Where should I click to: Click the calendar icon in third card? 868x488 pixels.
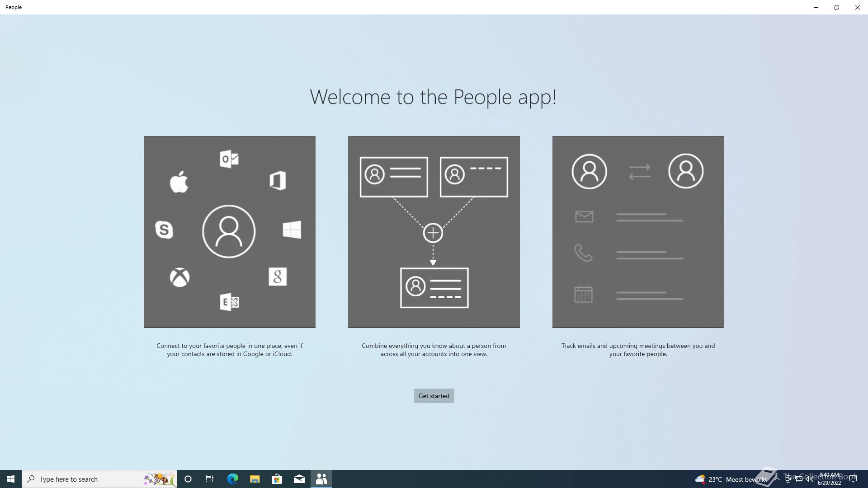coord(583,294)
